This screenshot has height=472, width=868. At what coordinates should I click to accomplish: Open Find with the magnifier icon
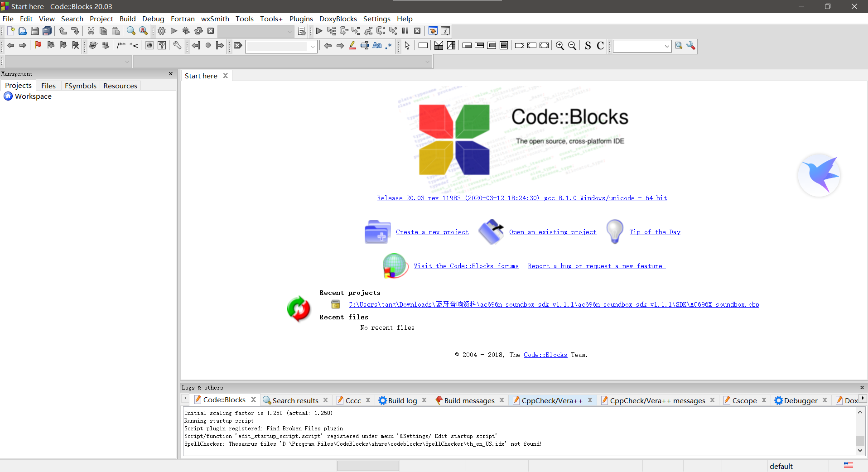click(x=131, y=31)
